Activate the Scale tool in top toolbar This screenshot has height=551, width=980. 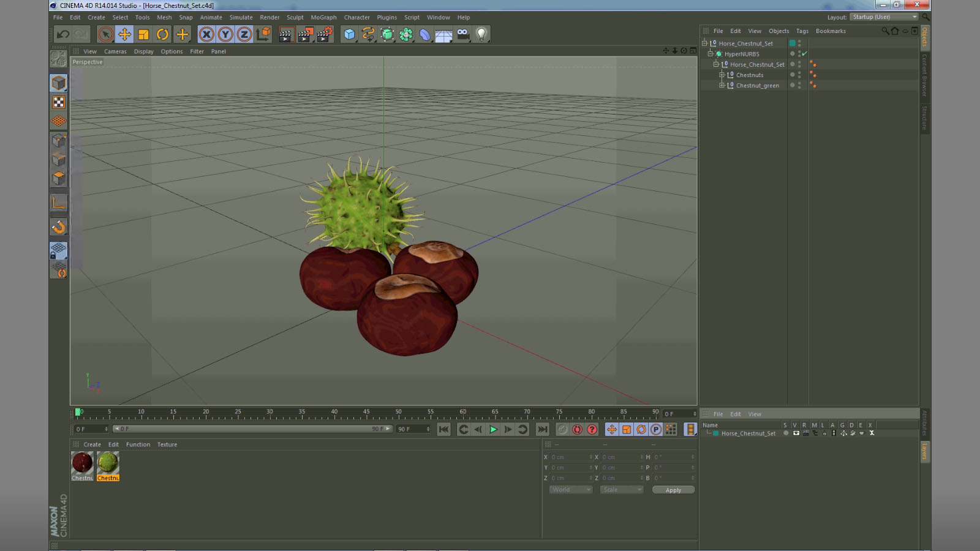[x=143, y=34]
